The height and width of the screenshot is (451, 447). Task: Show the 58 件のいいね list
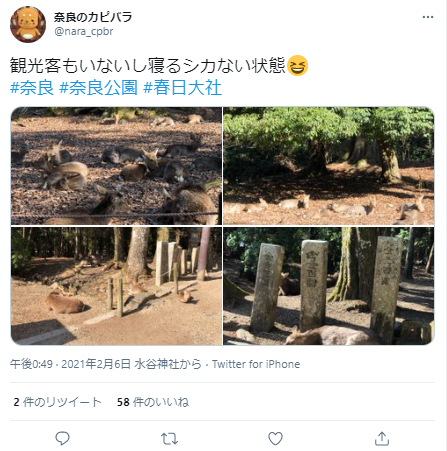153,402
